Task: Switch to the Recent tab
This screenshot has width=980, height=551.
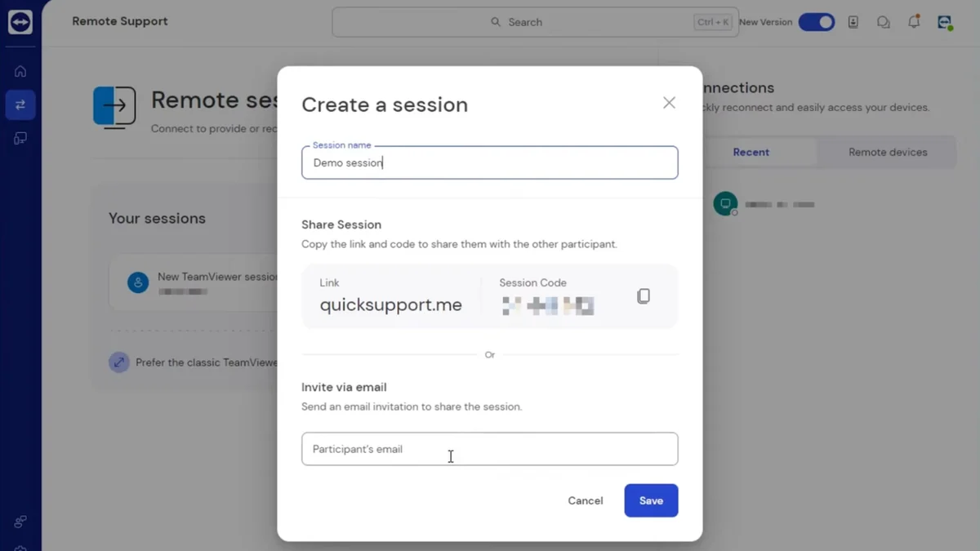Action: coord(751,152)
